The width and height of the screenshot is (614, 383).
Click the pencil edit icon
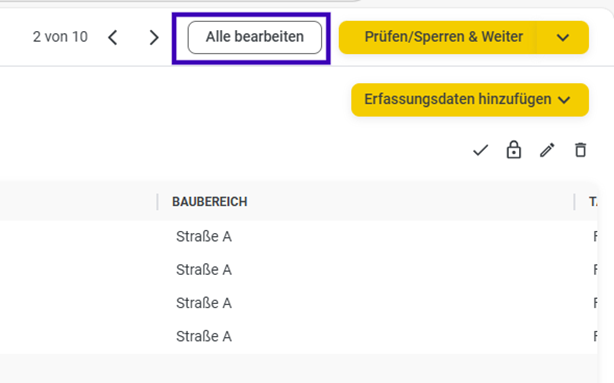coord(547,150)
